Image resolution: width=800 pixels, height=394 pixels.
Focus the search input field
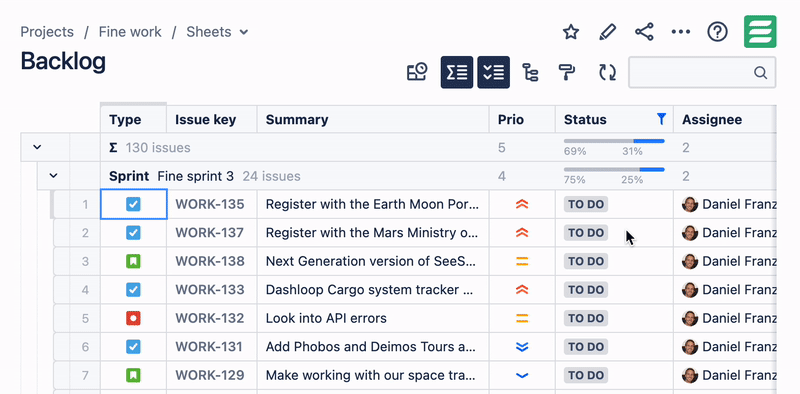[702, 72]
